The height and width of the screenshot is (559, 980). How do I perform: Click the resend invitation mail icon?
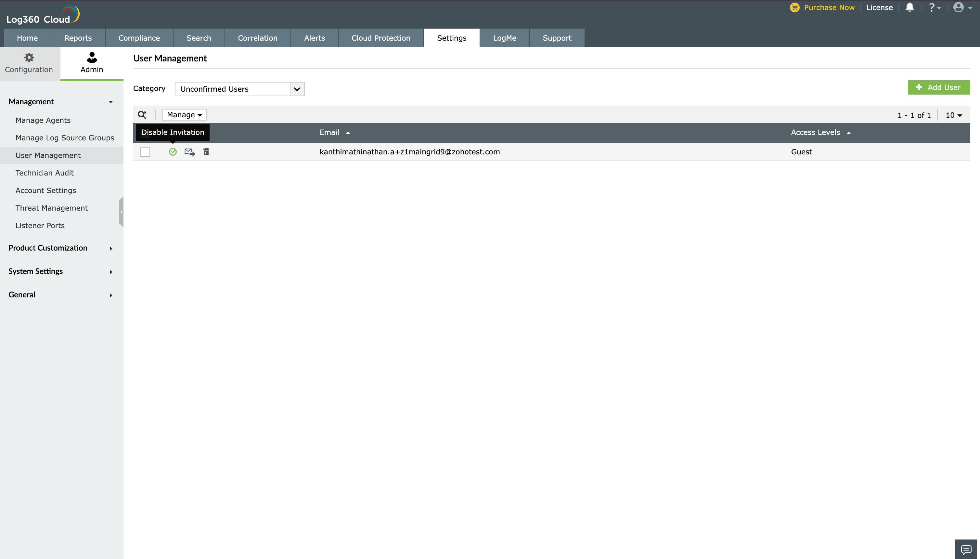coord(190,152)
